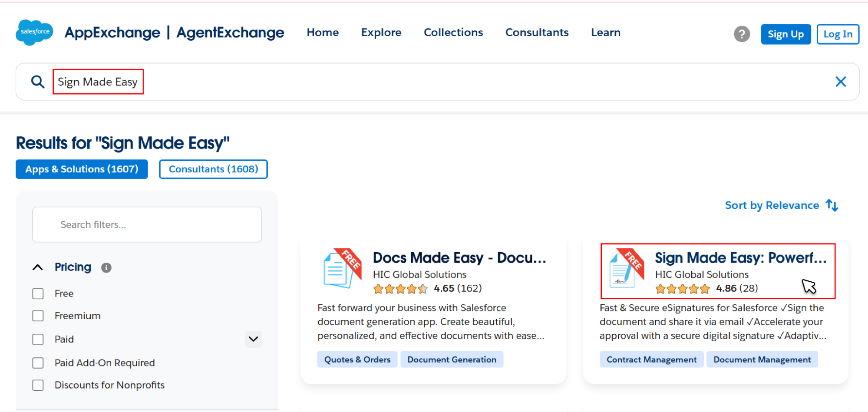Click the Sign Up button
The width and height of the screenshot is (868, 412).
785,34
